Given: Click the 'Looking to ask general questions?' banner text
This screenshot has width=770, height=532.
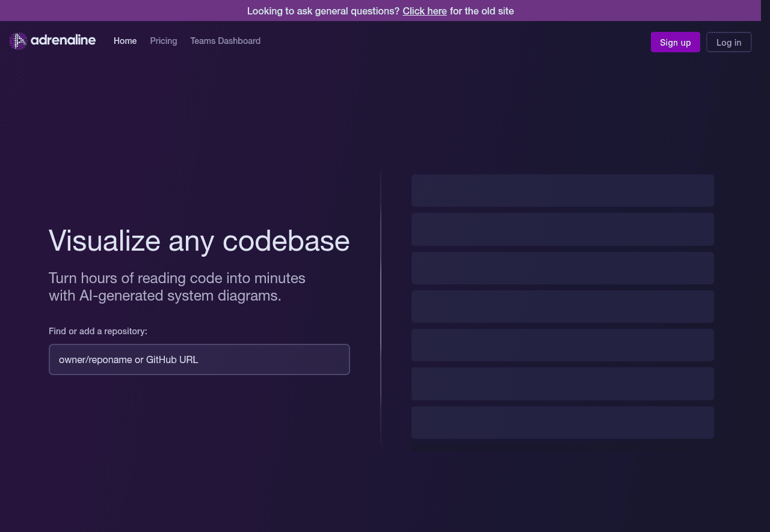Looking at the screenshot, I should pos(323,11).
